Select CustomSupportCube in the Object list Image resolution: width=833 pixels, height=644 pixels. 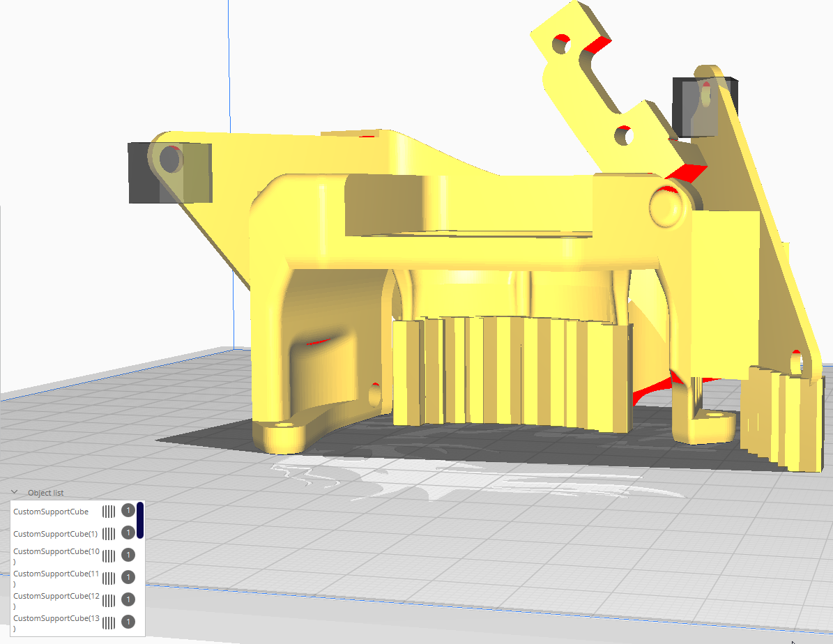tap(50, 511)
